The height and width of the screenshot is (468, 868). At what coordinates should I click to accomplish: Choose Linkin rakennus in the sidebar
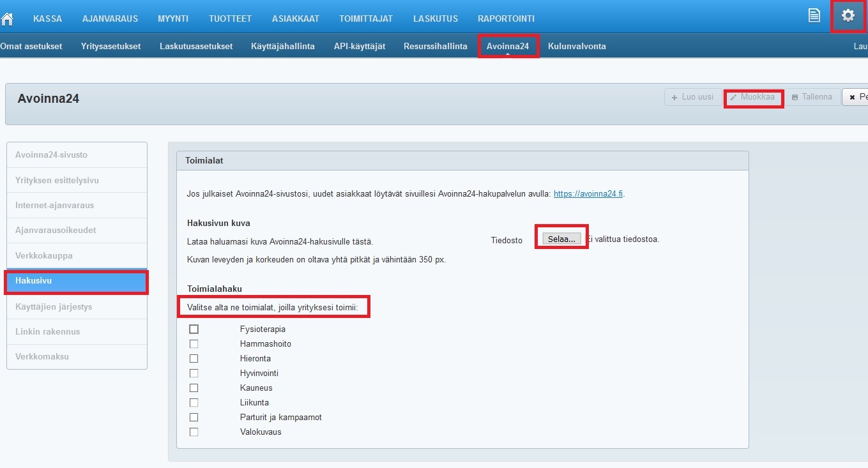48,331
